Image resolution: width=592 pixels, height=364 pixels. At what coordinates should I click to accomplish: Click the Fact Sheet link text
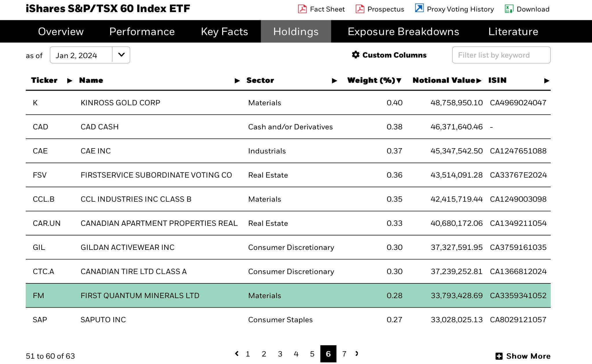pos(327,9)
